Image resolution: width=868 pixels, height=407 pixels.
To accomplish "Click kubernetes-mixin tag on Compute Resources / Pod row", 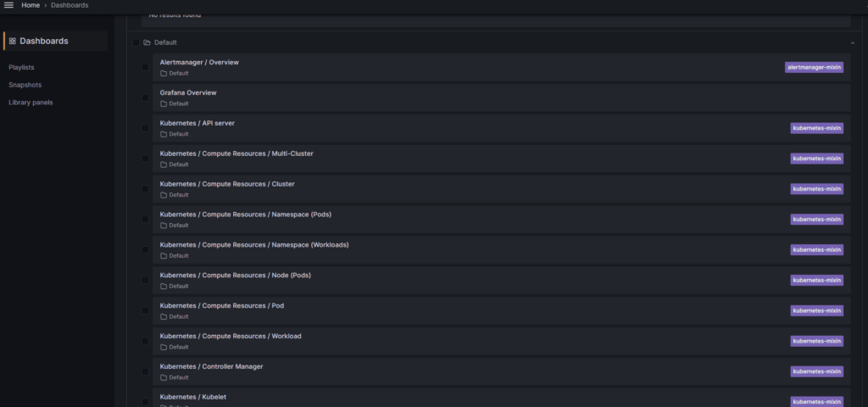I will point(816,311).
